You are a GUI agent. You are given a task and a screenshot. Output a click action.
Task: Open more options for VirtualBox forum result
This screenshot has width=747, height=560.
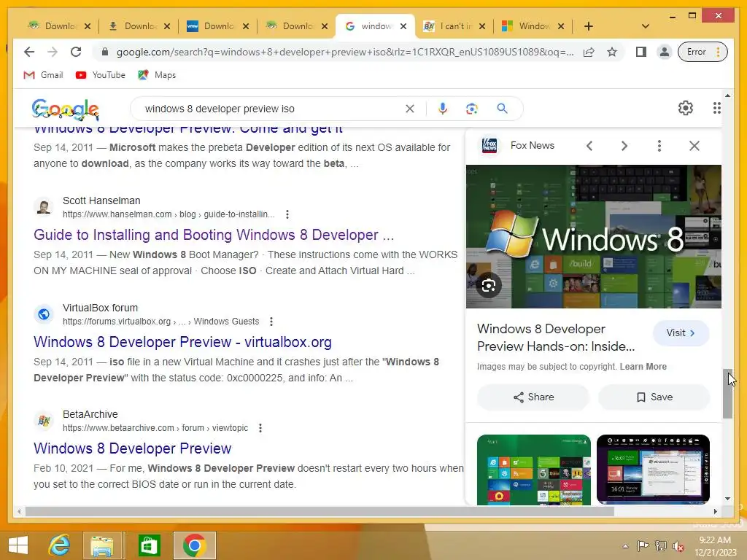coord(271,322)
